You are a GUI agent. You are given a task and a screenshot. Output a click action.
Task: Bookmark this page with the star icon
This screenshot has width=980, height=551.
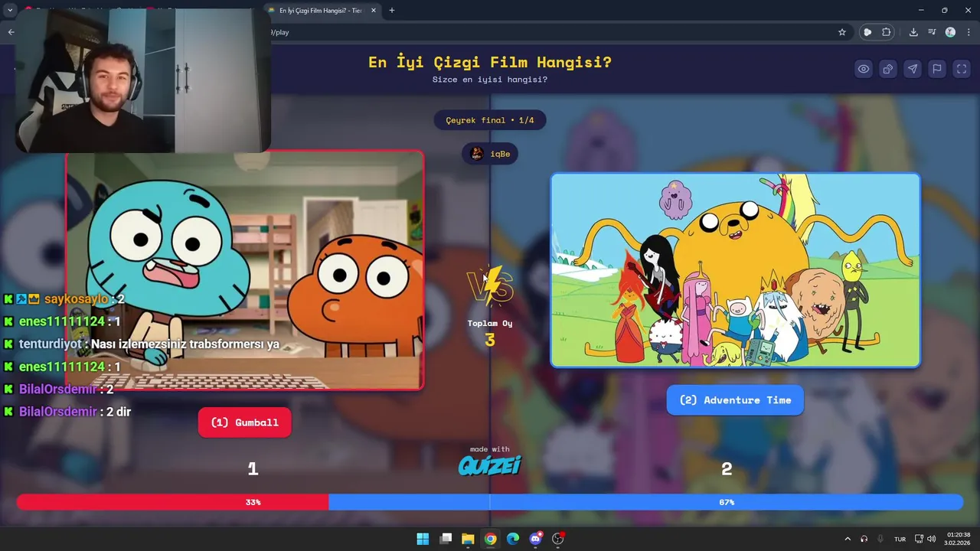pos(842,32)
